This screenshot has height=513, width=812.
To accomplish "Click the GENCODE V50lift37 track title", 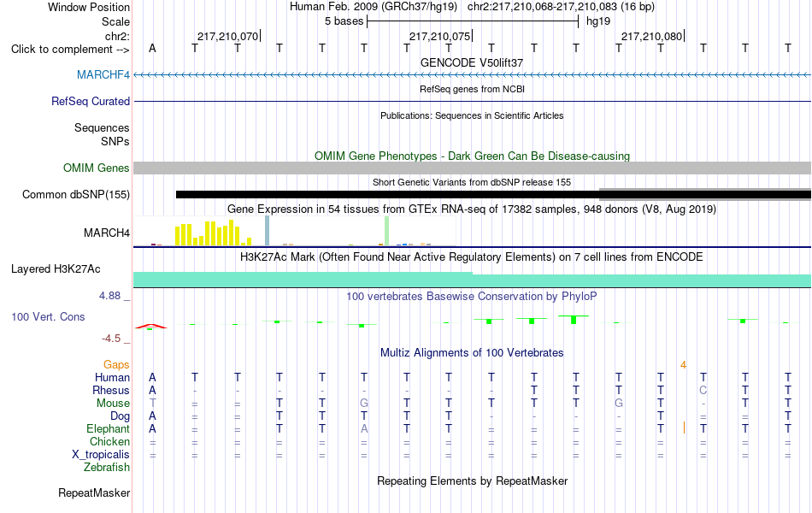I will pos(472,62).
